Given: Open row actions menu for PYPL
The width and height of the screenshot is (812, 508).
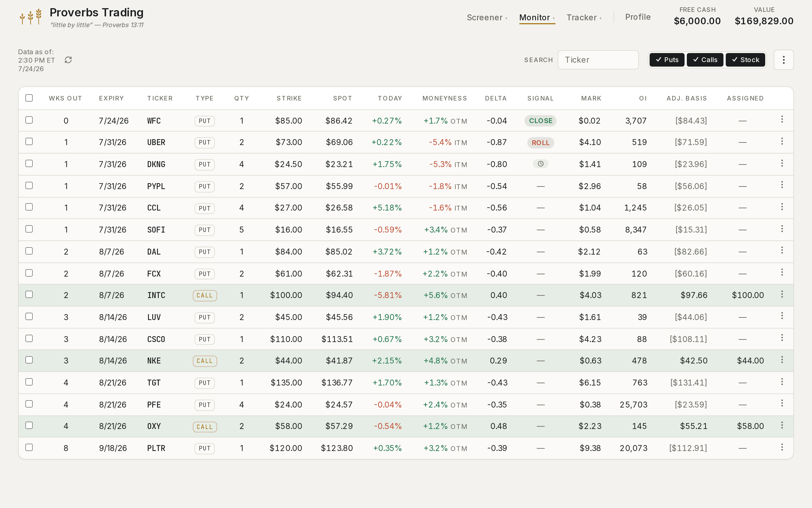Looking at the screenshot, I should point(782,185).
